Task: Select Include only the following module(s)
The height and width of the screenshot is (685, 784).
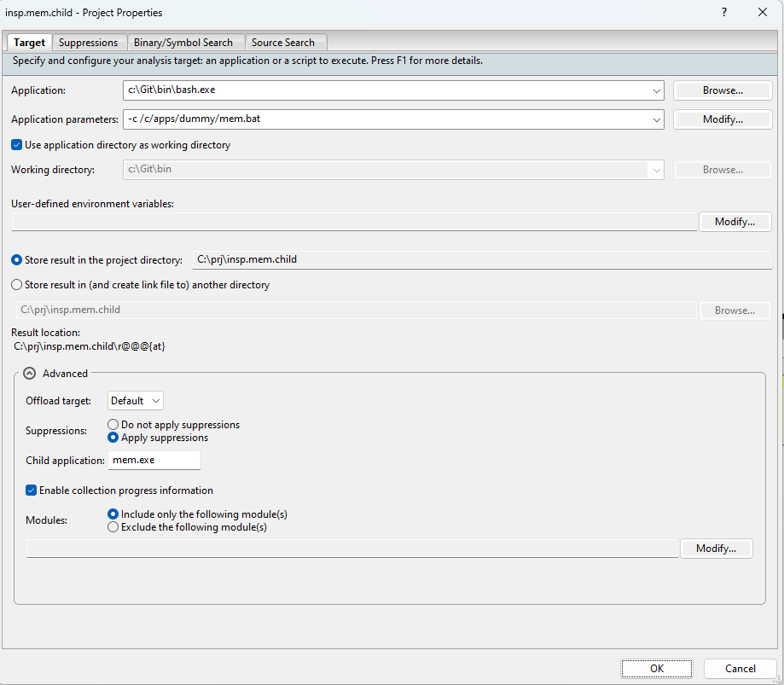Action: [x=113, y=514]
